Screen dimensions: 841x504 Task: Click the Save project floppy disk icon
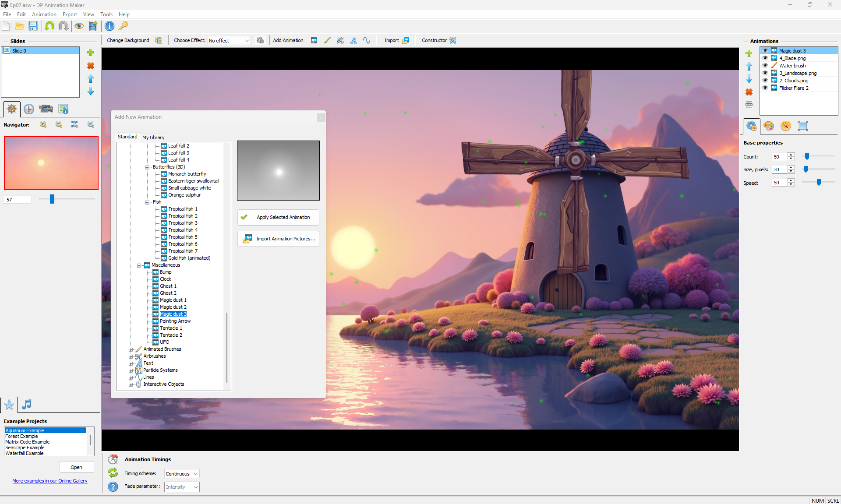(x=33, y=26)
